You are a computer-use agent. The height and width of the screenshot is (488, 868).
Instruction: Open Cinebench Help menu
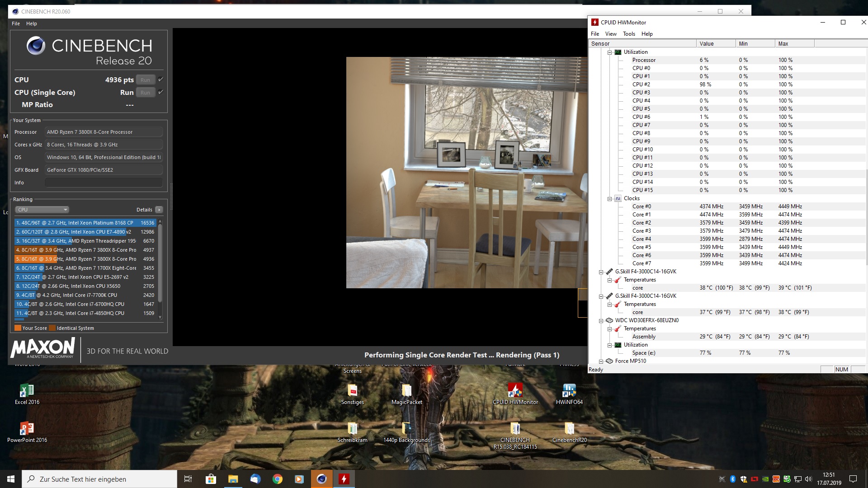(x=31, y=23)
